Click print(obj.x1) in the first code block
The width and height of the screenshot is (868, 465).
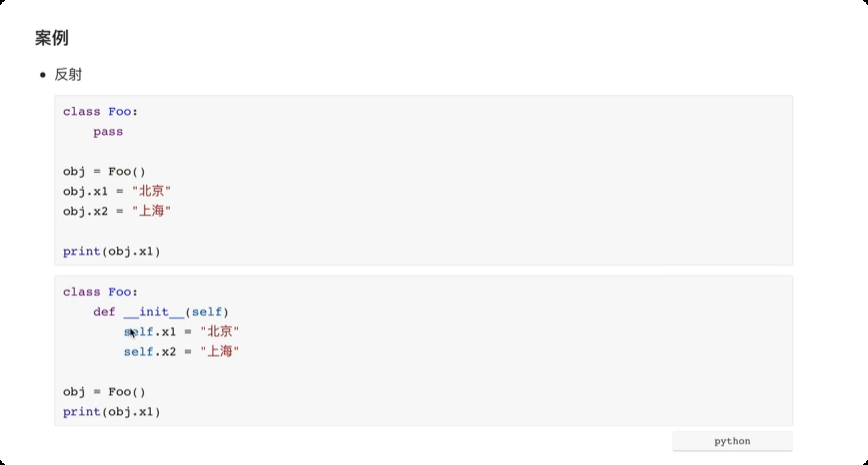[111, 251]
